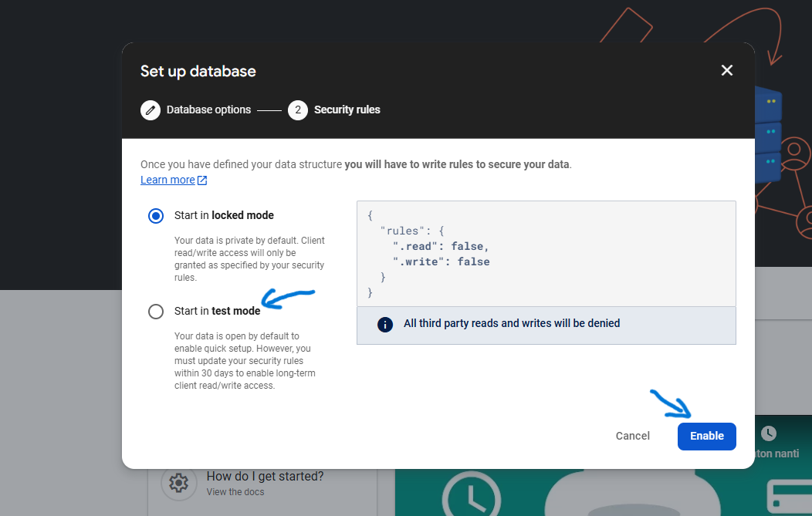The width and height of the screenshot is (812, 516).
Task: Click the blue server stack illustration
Action: tap(768, 131)
